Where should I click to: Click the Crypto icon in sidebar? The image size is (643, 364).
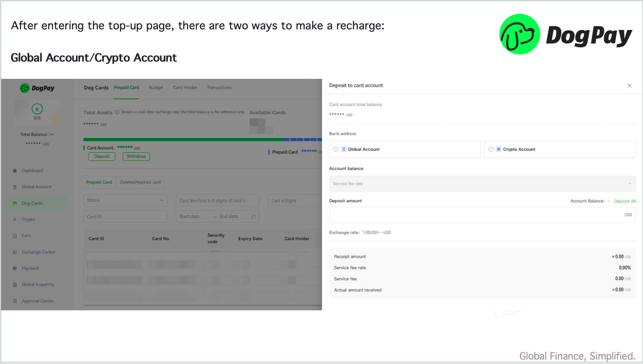pyautogui.click(x=15, y=219)
